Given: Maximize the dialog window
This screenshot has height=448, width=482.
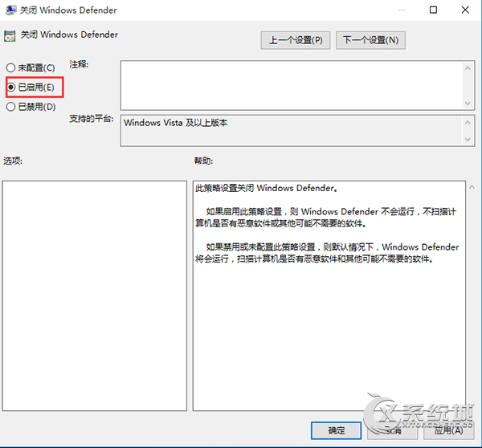Looking at the screenshot, I should pyautogui.click(x=433, y=10).
